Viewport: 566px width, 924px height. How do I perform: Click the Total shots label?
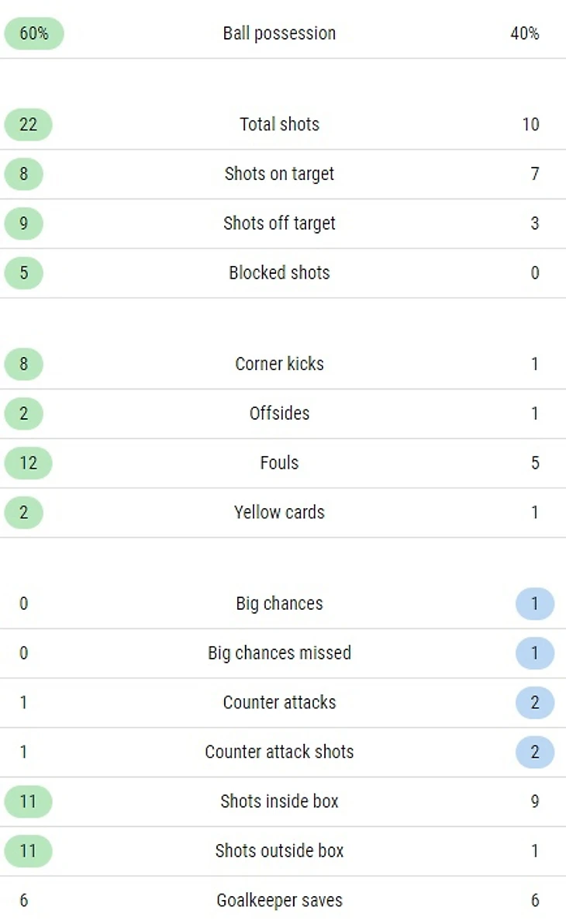[x=279, y=124]
